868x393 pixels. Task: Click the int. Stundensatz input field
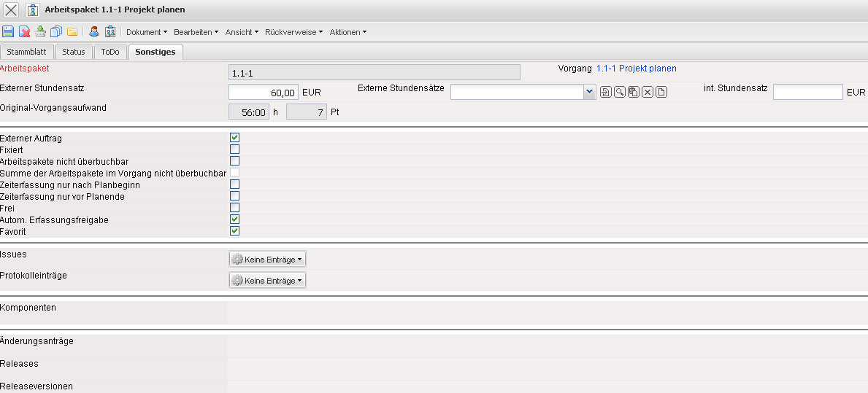807,92
